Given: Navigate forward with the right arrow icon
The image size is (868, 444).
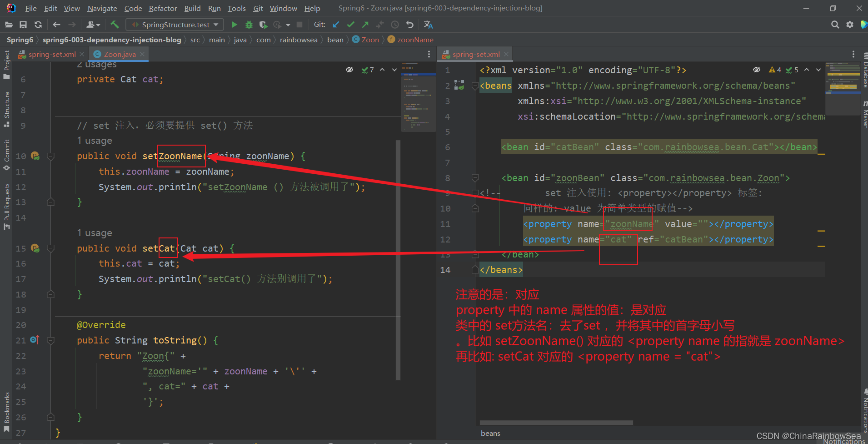Looking at the screenshot, I should (72, 25).
